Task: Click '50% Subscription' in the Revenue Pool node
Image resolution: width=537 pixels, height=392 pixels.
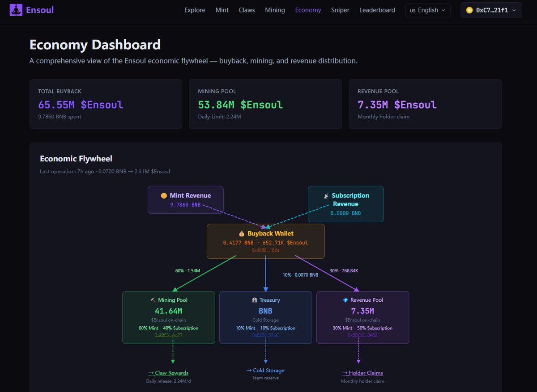Action: point(375,328)
